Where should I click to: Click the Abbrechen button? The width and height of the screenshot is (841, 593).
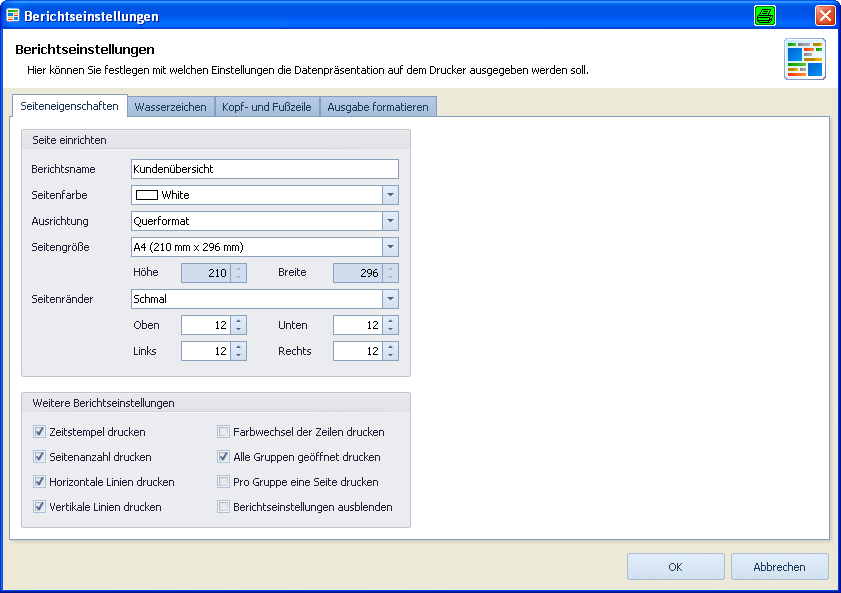coord(779,567)
